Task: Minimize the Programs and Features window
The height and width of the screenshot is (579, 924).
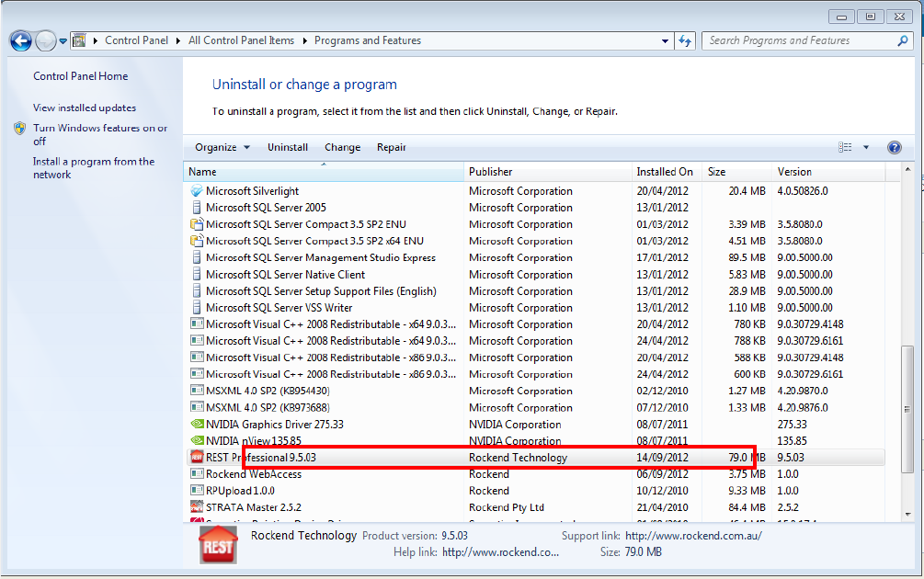Action: (841, 17)
